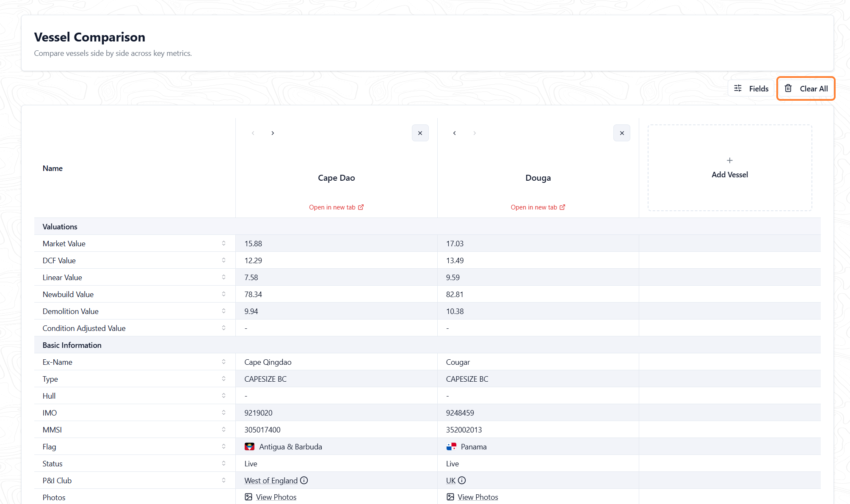
Task: Remove Cape Dao from comparison
Action: pyautogui.click(x=420, y=133)
